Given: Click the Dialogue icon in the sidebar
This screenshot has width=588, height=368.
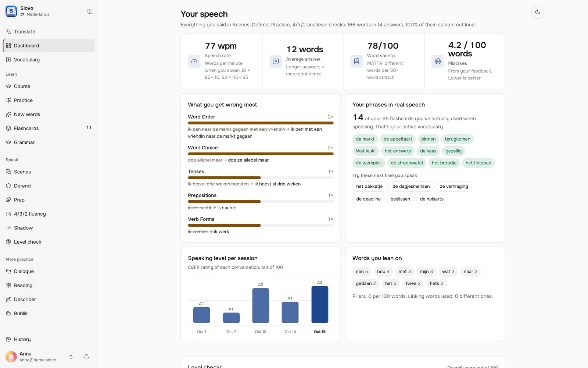Looking at the screenshot, I should pos(8,271).
